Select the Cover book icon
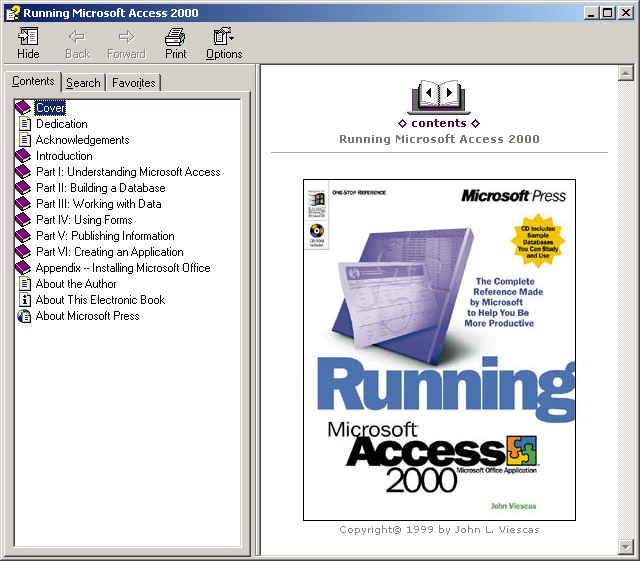 23,108
